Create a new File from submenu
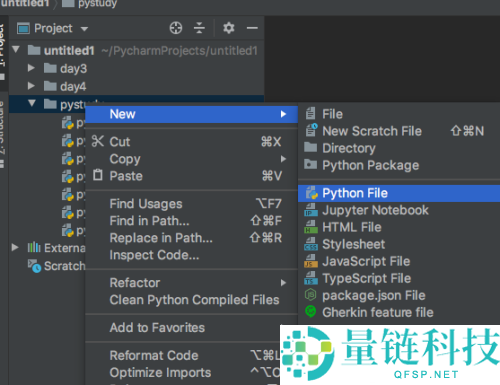 click(x=399, y=114)
